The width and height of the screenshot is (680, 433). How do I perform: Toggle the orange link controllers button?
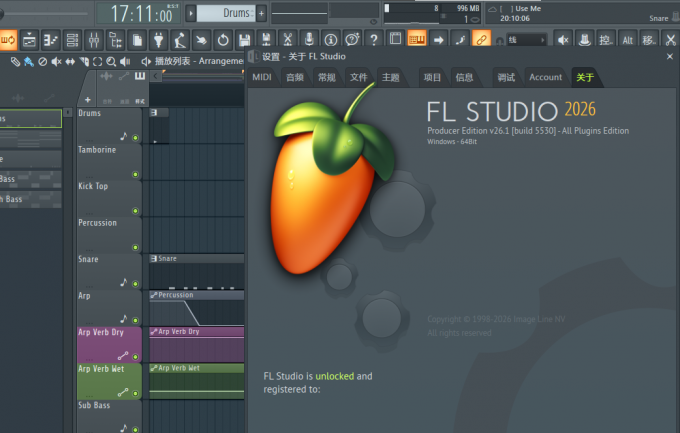tap(481, 39)
